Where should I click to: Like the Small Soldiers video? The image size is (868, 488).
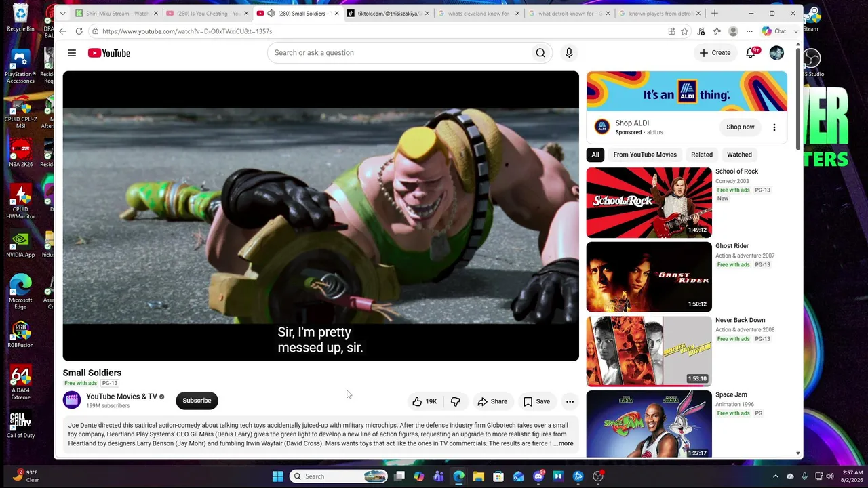pyautogui.click(x=425, y=401)
